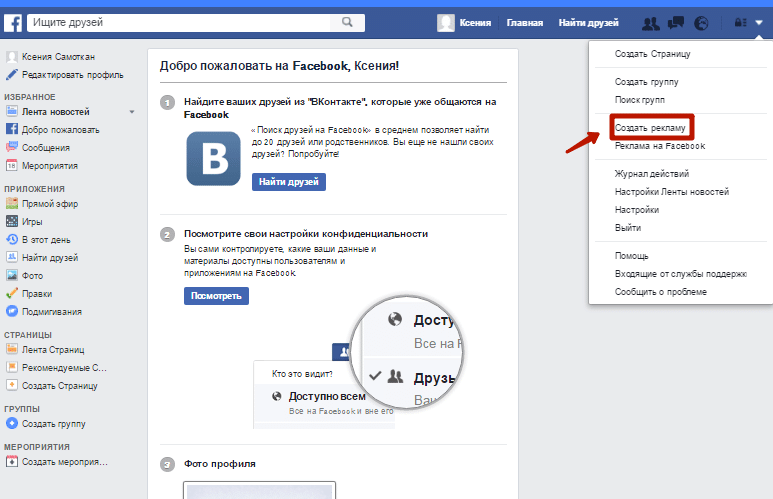773x499 pixels.
Task: Click the pencil icon for Редактировать профиль
Action: pyautogui.click(x=12, y=74)
